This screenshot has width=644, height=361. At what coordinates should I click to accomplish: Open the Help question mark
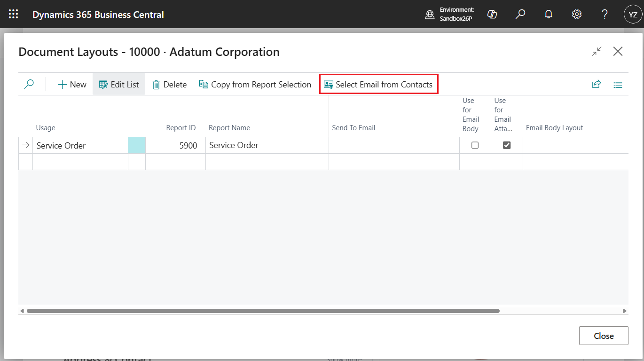(605, 14)
